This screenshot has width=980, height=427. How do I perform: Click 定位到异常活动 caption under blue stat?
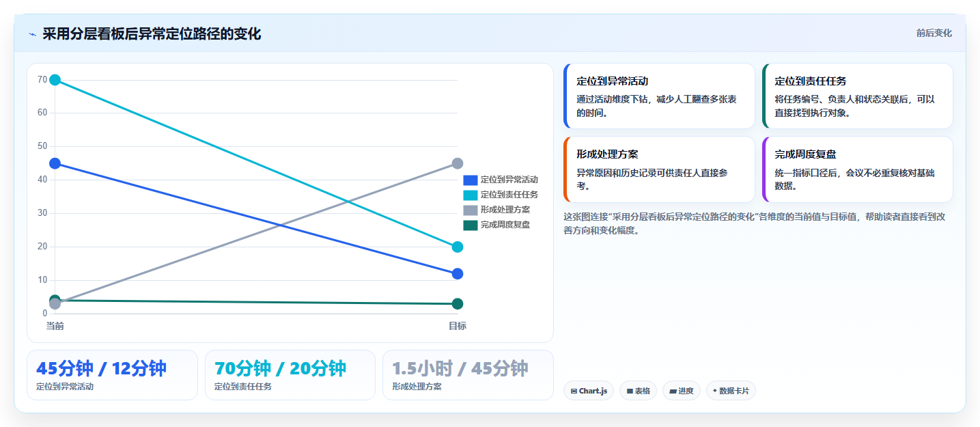[65, 387]
